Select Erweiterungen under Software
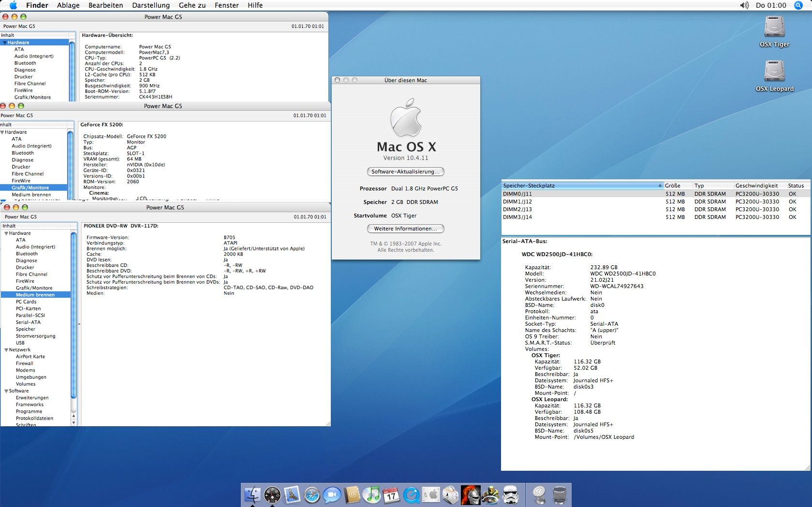 [x=32, y=398]
